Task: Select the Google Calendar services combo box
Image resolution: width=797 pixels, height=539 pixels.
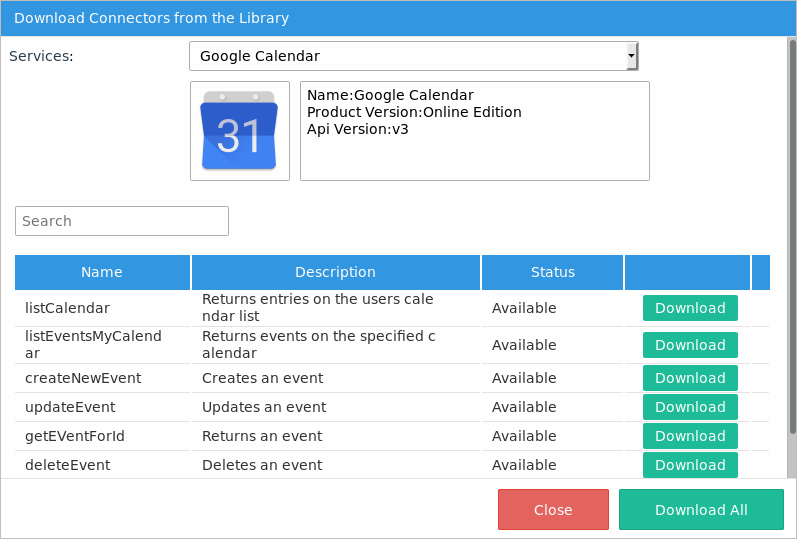Action: point(410,56)
